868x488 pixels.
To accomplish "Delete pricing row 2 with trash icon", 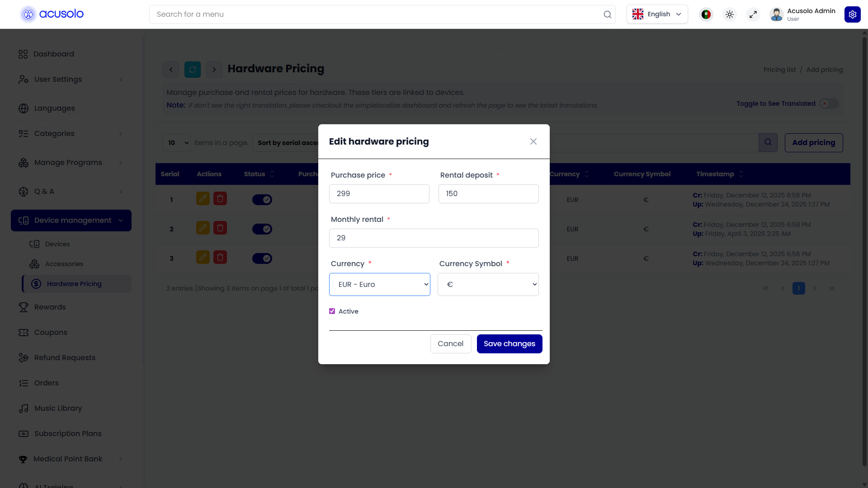I will 220,228.
